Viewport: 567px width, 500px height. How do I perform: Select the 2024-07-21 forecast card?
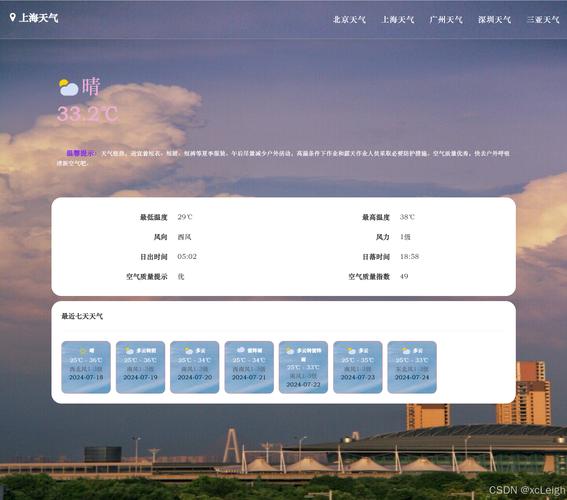(x=249, y=367)
